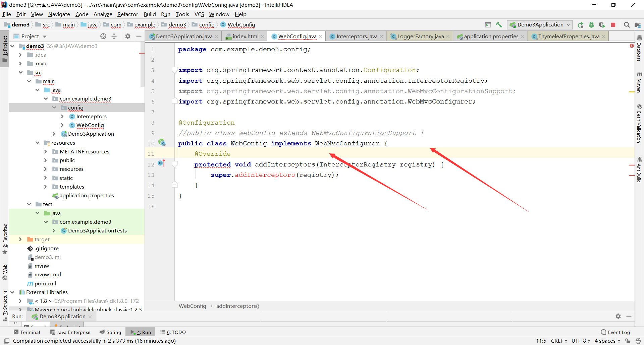Open Project panel settings gear
Screen dimensions: 644x345
pyautogui.click(x=128, y=36)
